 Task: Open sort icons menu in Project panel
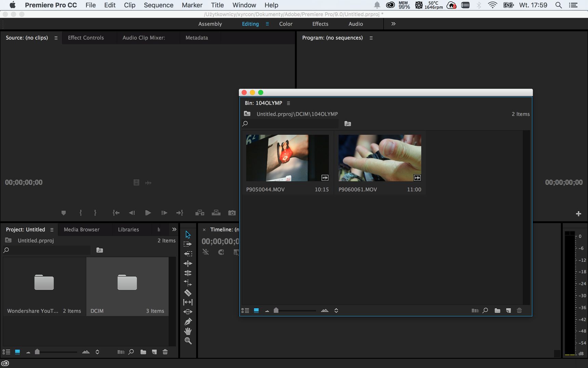97,352
